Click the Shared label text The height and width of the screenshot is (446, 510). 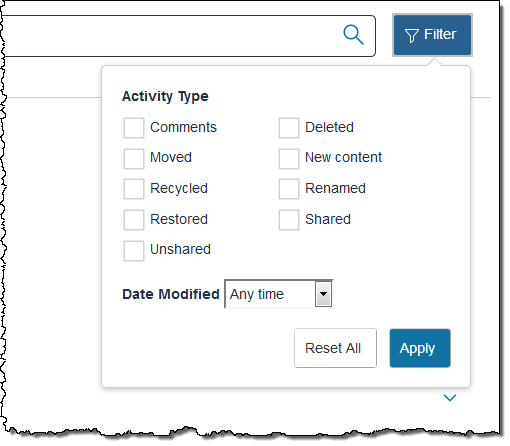328,219
